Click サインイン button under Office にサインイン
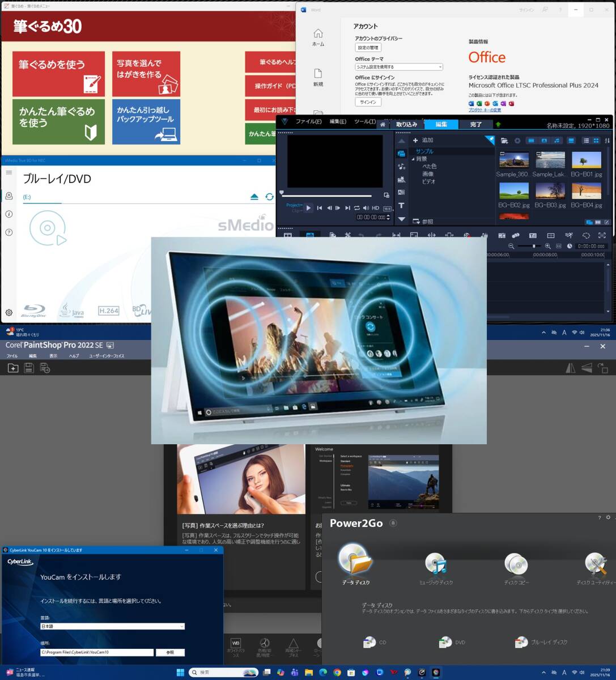 tap(368, 102)
